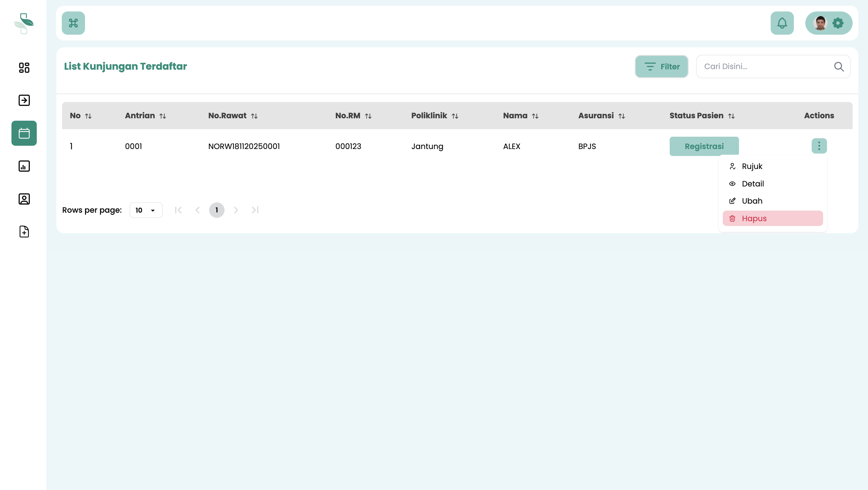868x490 pixels.
Task: Open the bar chart report sidebar icon
Action: click(24, 166)
